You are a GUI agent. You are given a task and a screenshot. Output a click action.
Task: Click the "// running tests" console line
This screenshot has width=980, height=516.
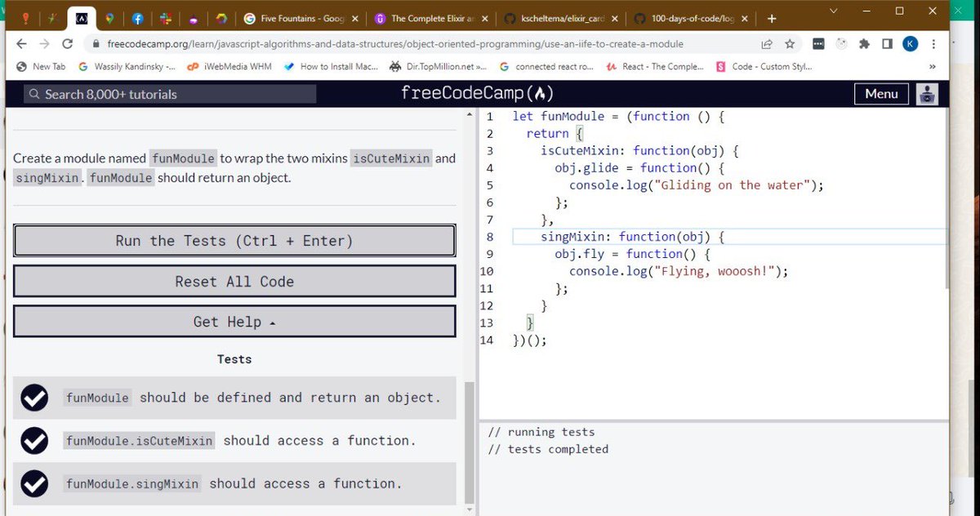[541, 432]
